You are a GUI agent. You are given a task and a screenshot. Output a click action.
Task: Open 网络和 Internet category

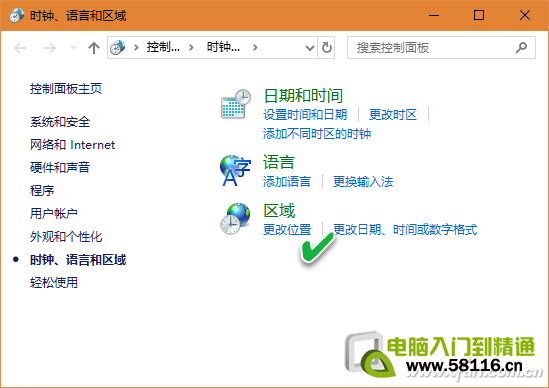pos(72,145)
